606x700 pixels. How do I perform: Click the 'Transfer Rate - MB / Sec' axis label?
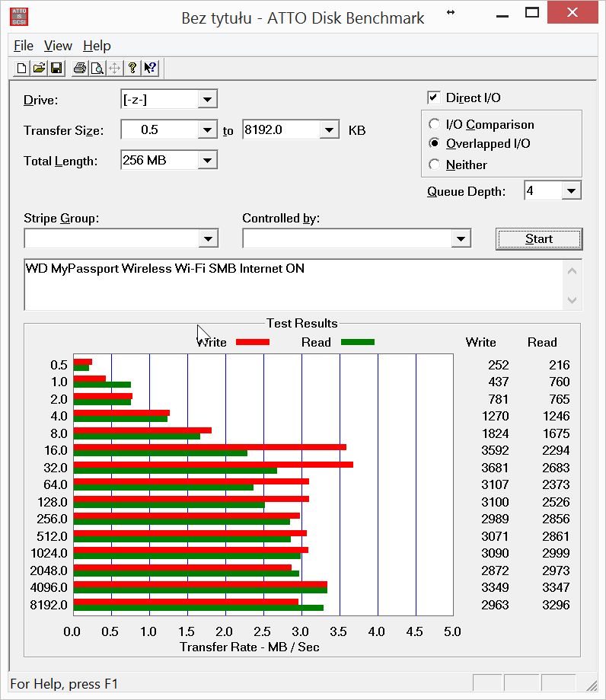point(250,647)
